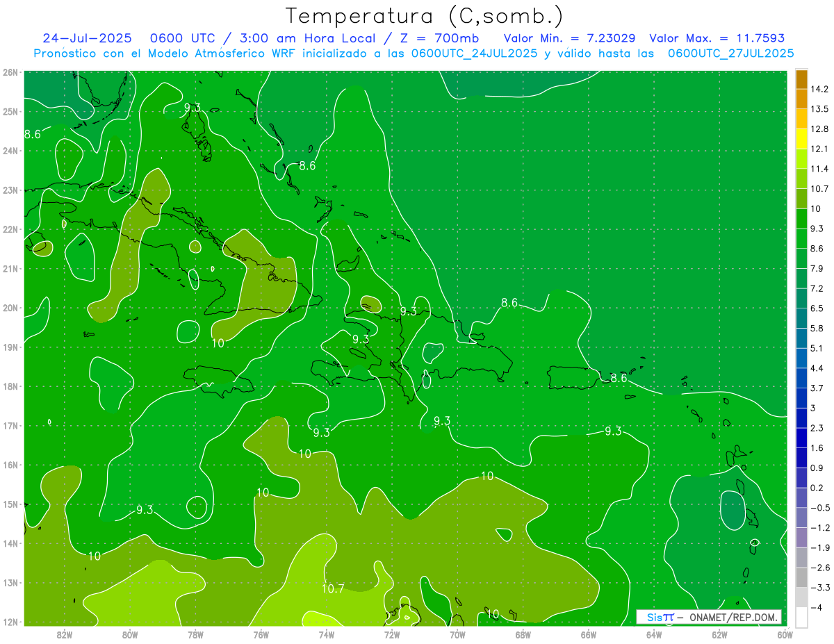Click the 62W longitude axis label
The width and height of the screenshot is (834, 644).
719,634
